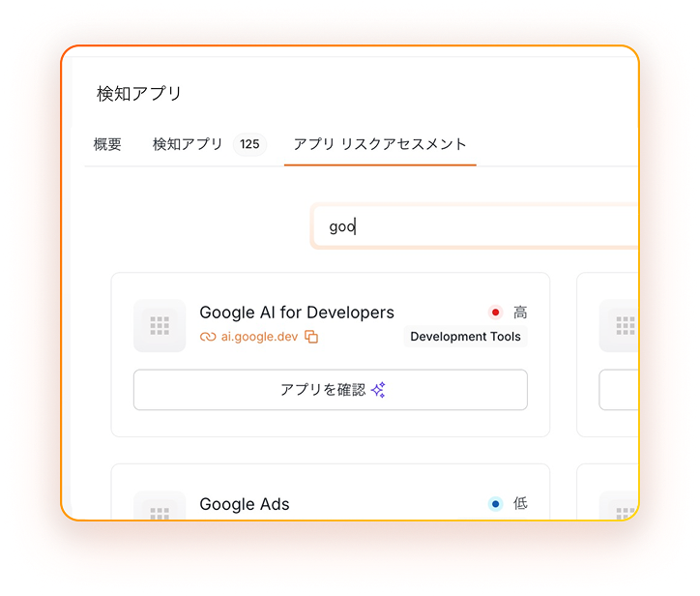
Task: Click the 高 risk label
Action: [520, 313]
